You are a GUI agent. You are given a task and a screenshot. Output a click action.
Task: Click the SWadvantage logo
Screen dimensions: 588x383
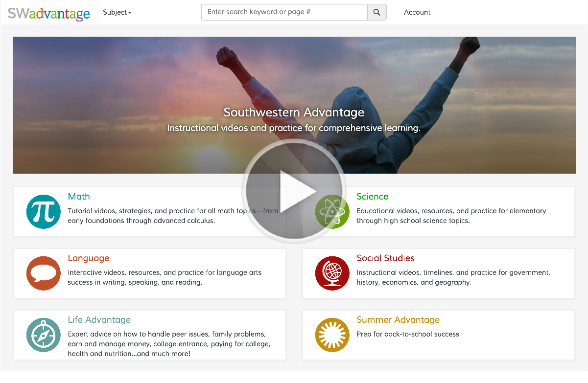(x=49, y=13)
